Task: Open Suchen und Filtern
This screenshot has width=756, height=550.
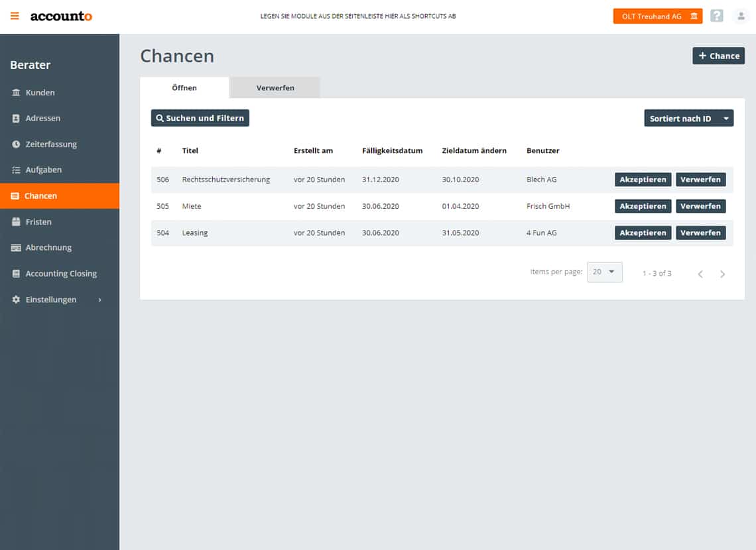Action: (200, 118)
